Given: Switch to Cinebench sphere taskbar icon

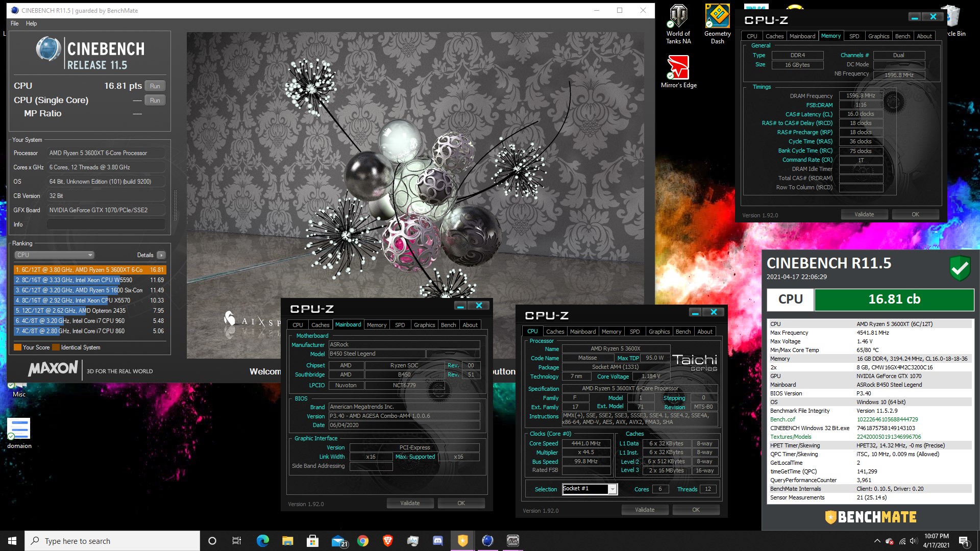Looking at the screenshot, I should tap(488, 541).
